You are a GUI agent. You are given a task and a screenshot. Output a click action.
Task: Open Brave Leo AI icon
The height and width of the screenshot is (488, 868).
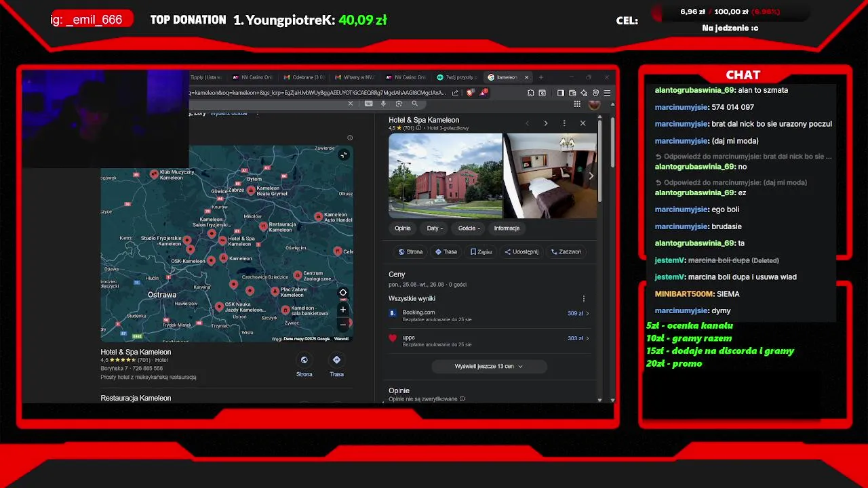(584, 93)
